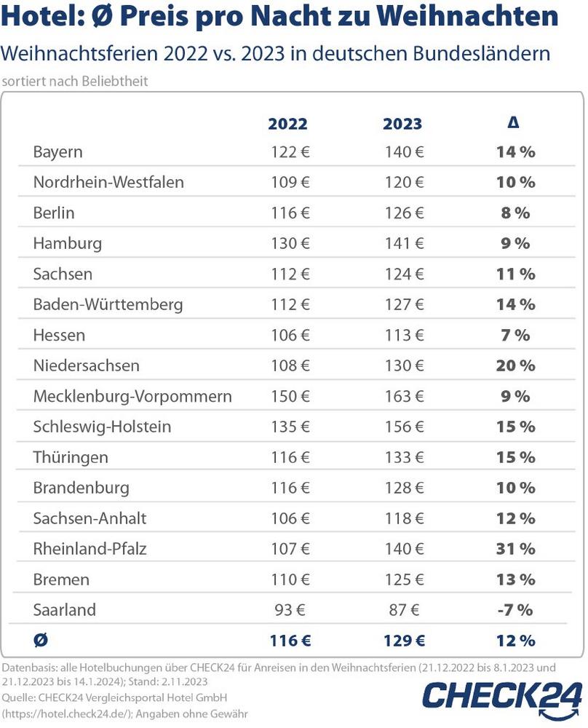Click the "sortiert nach Beliebtheit" caption
The height and width of the screenshot is (728, 588).
click(x=75, y=81)
